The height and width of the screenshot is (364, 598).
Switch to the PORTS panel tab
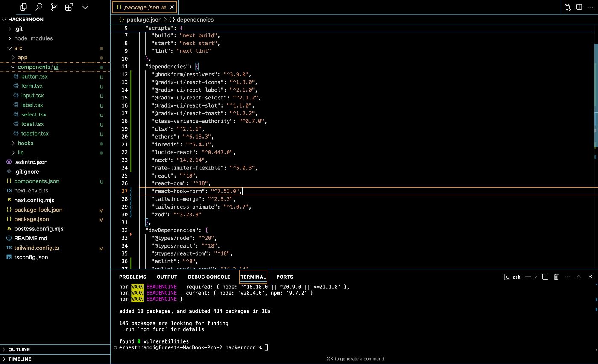click(x=285, y=277)
